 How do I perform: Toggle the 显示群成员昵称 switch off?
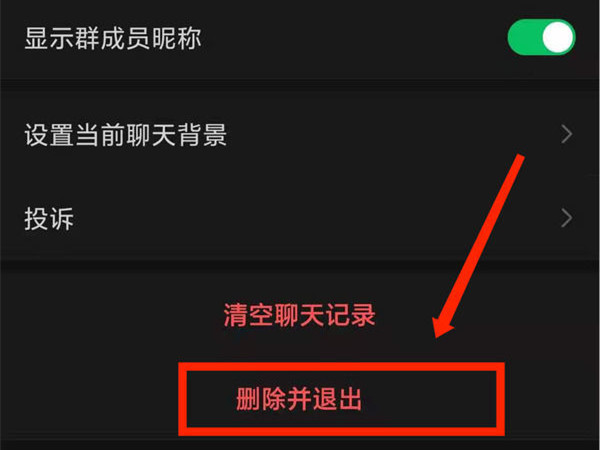pyautogui.click(x=541, y=37)
